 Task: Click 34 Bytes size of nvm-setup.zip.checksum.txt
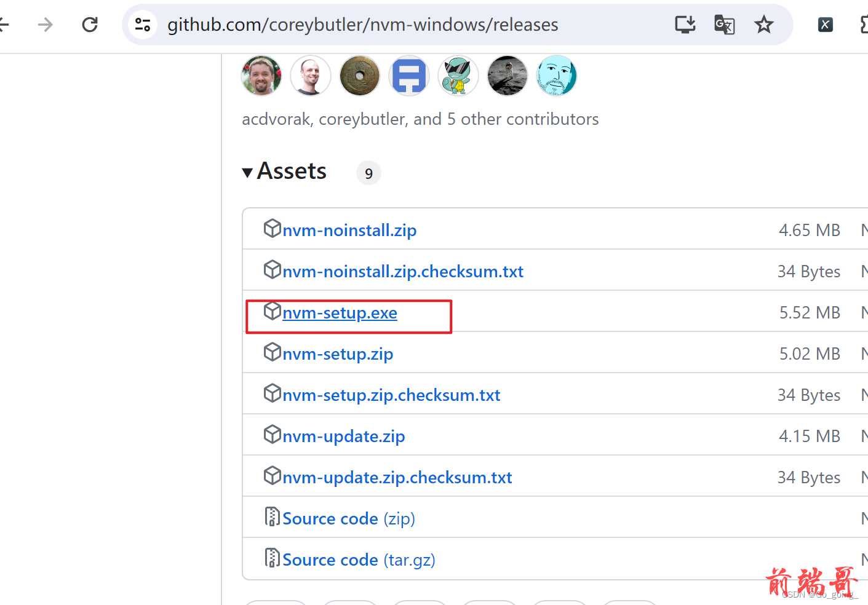point(809,395)
